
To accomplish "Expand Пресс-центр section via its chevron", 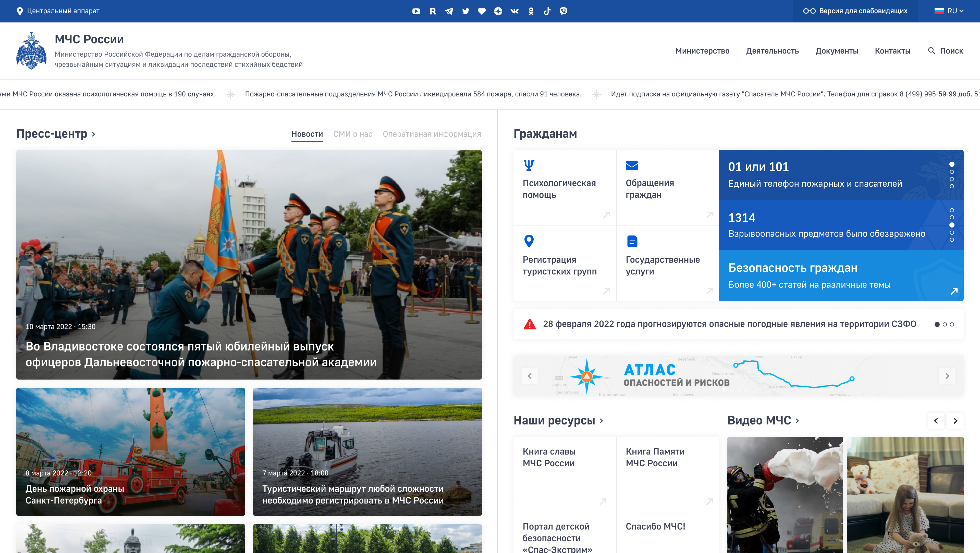I will (94, 134).
